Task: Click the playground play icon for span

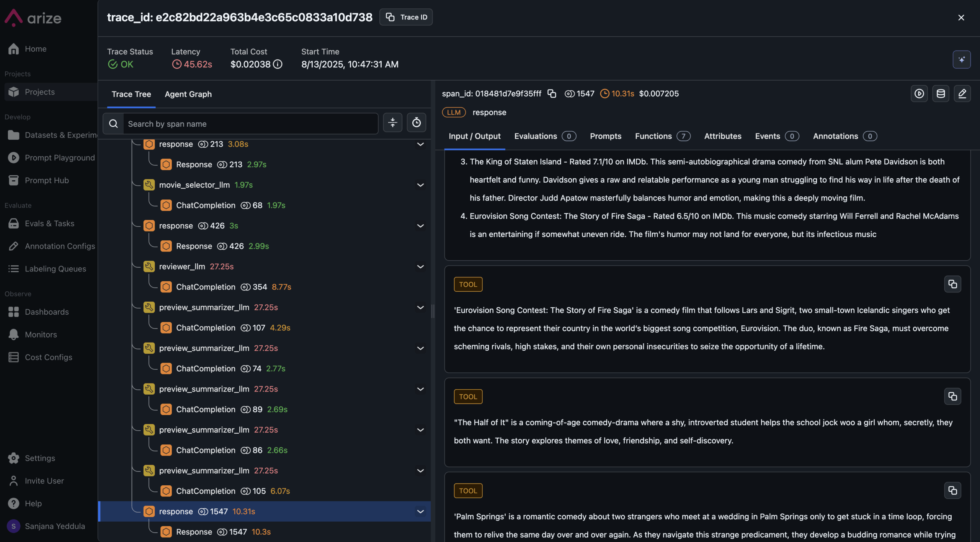Action: click(919, 93)
